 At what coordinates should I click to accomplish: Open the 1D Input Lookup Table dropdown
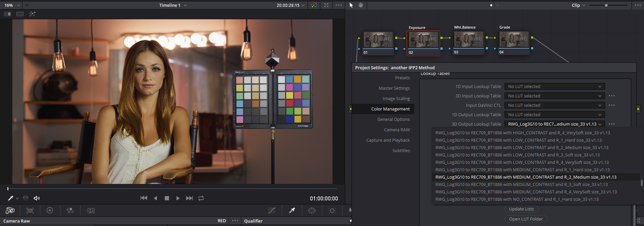[x=554, y=87]
